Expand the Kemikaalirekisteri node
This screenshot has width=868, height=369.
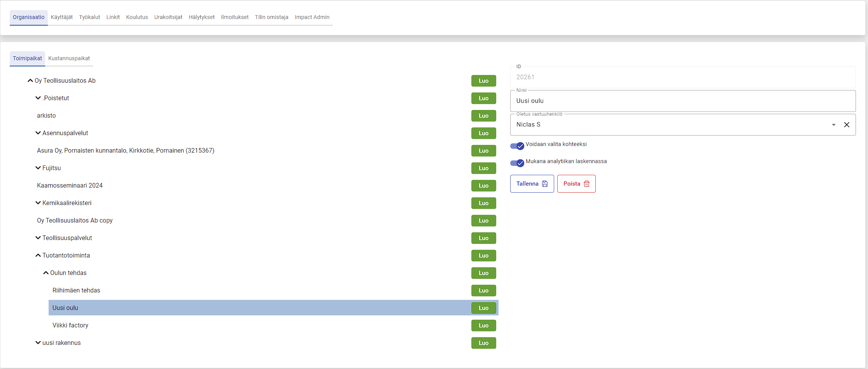click(x=38, y=203)
